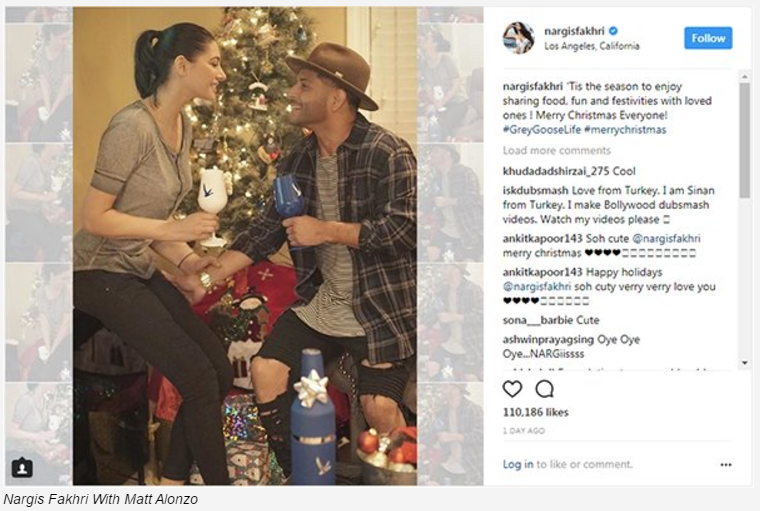The image size is (760, 511).
Task: Follow the nargisfakhri account
Action: (x=708, y=38)
